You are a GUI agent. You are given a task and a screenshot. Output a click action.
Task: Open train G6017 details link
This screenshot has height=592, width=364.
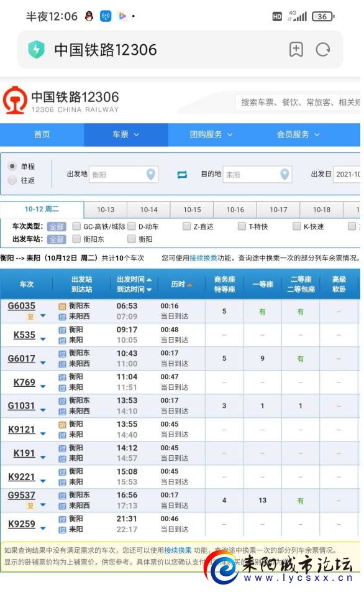coord(22,359)
